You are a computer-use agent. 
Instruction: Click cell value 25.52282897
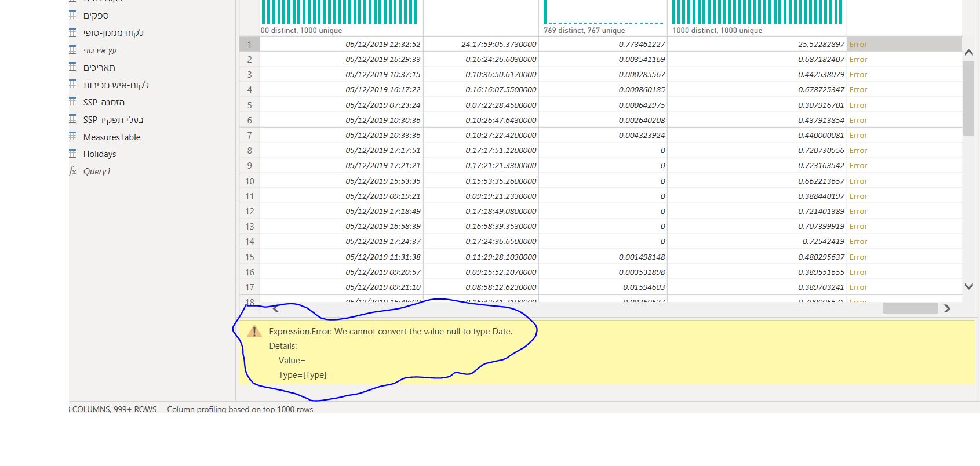point(757,44)
